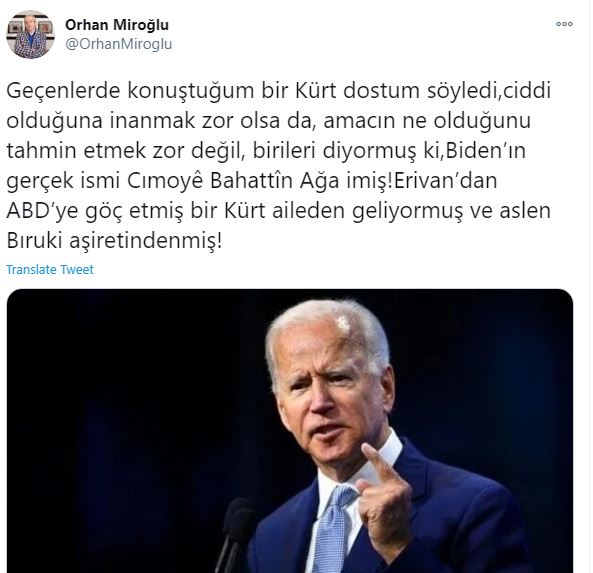Click the word "Translate" below the tweet
Screen dimensions: 593x573
point(31,269)
